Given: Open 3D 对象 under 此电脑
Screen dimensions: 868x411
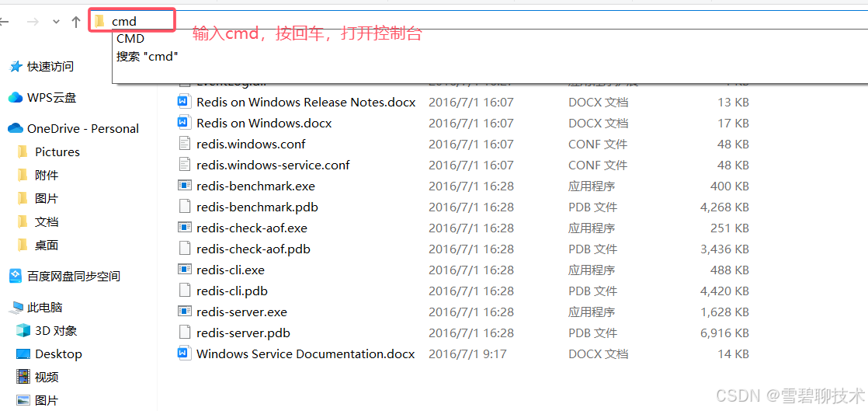Looking at the screenshot, I should click(x=56, y=331).
